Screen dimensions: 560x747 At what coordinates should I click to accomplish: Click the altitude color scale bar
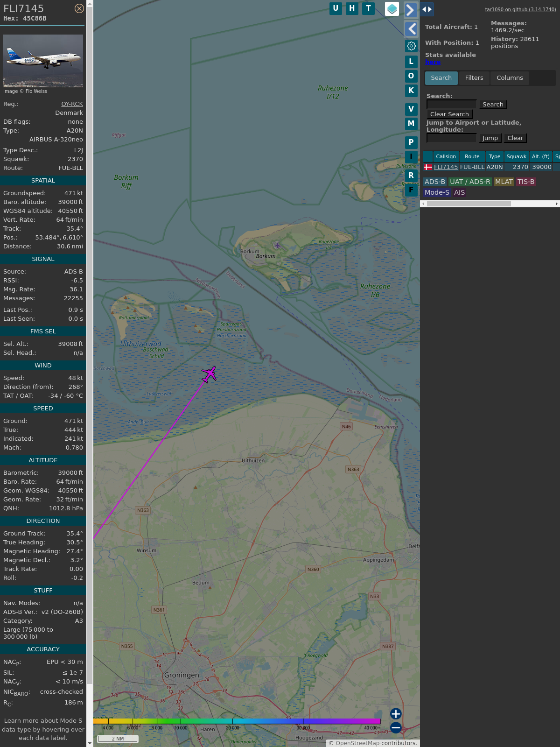pyautogui.click(x=237, y=721)
